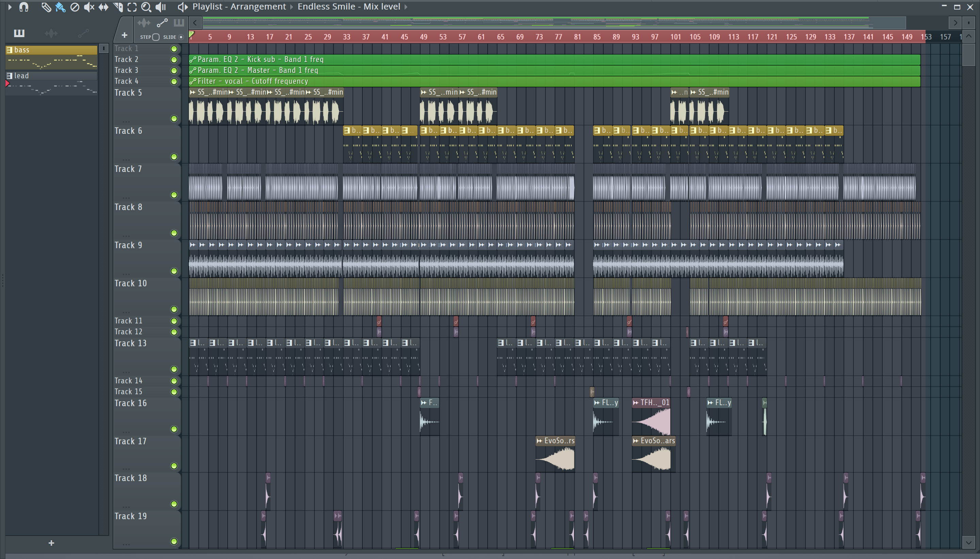Open Track 5 options via its three dots
Image resolution: width=980 pixels, height=559 pixels.
tap(126, 121)
